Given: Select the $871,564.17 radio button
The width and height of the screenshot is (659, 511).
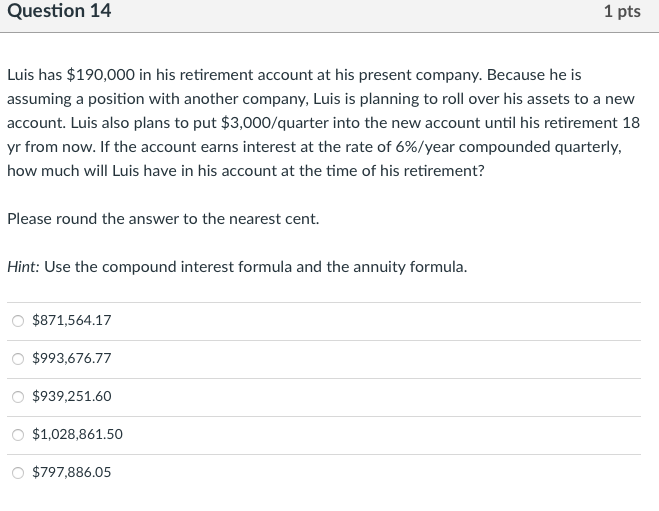Looking at the screenshot, I should [18, 321].
